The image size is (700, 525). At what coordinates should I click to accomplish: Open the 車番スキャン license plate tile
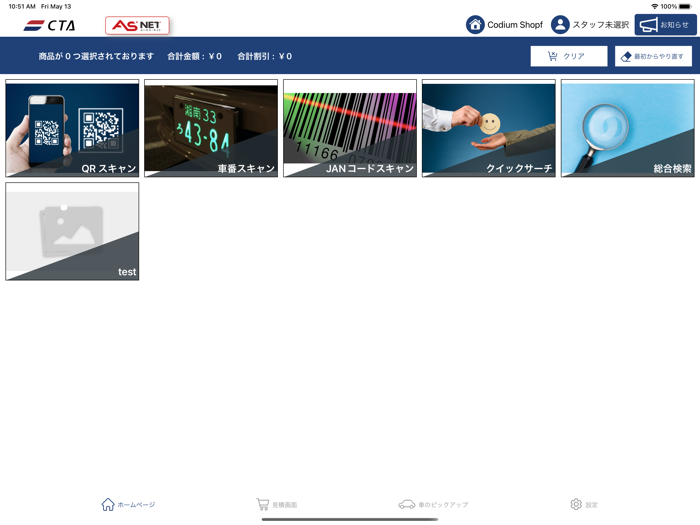coord(211,129)
